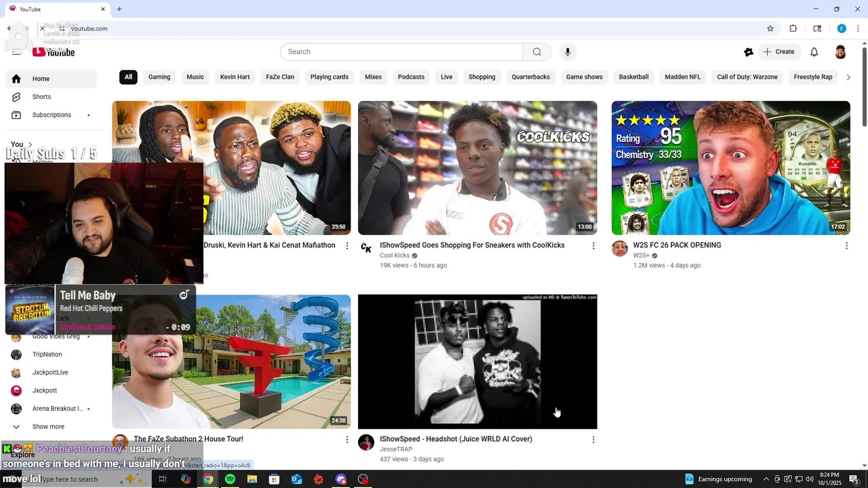The height and width of the screenshot is (488, 868).
Task: Open a new browser tab
Action: click(x=119, y=9)
